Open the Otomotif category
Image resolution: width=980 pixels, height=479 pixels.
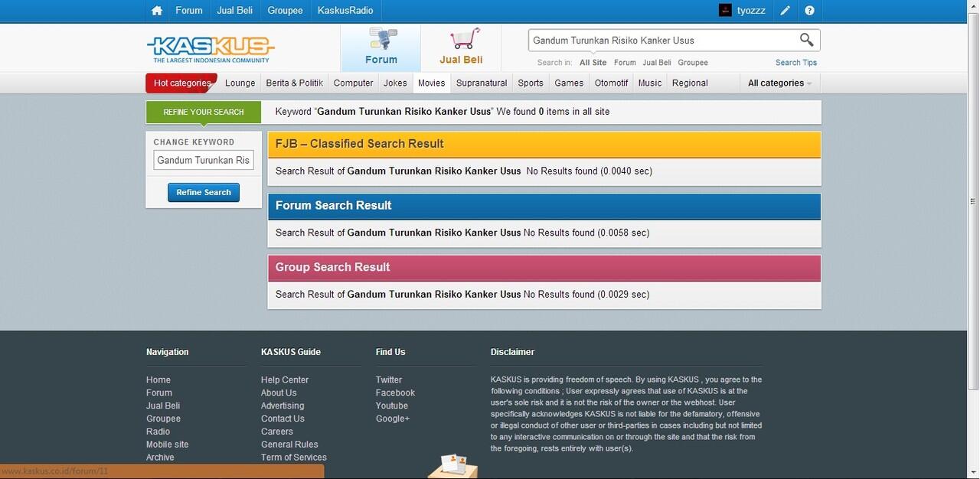[612, 83]
